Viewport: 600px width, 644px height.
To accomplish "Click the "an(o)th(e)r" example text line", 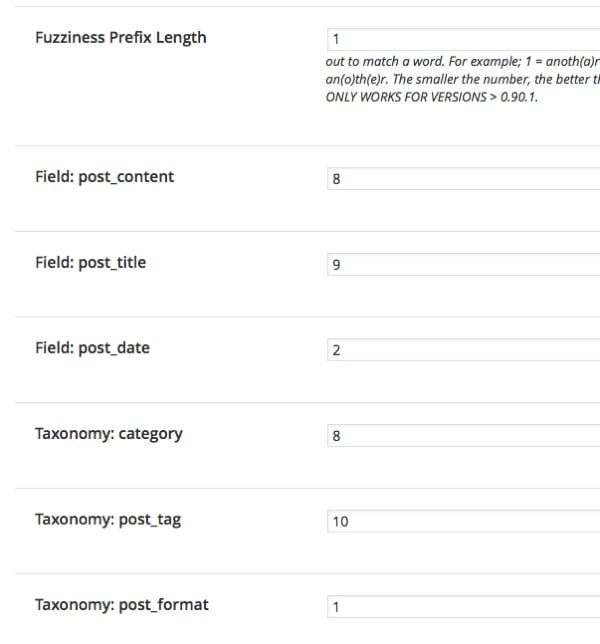I will pyautogui.click(x=462, y=80).
